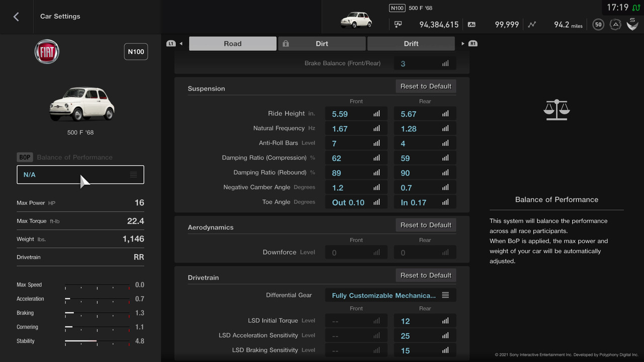Viewport: 644px width, 362px height.
Task: Click the Drivetrain value RR
Action: click(x=139, y=257)
